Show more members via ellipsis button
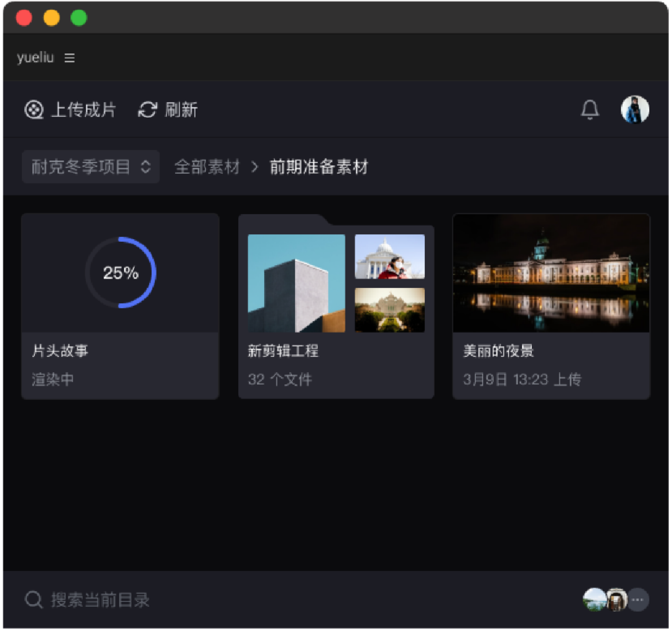672x631 pixels. pyautogui.click(x=638, y=599)
